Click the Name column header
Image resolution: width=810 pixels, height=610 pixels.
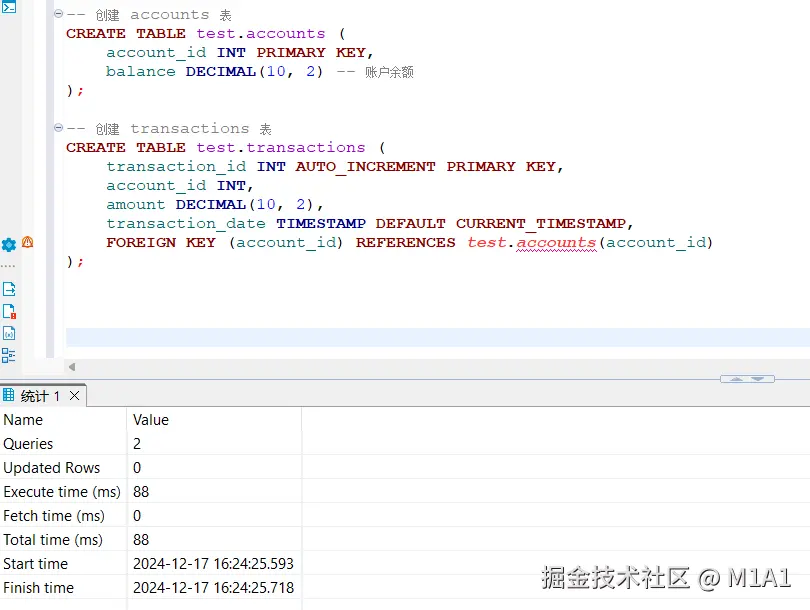[x=63, y=419]
